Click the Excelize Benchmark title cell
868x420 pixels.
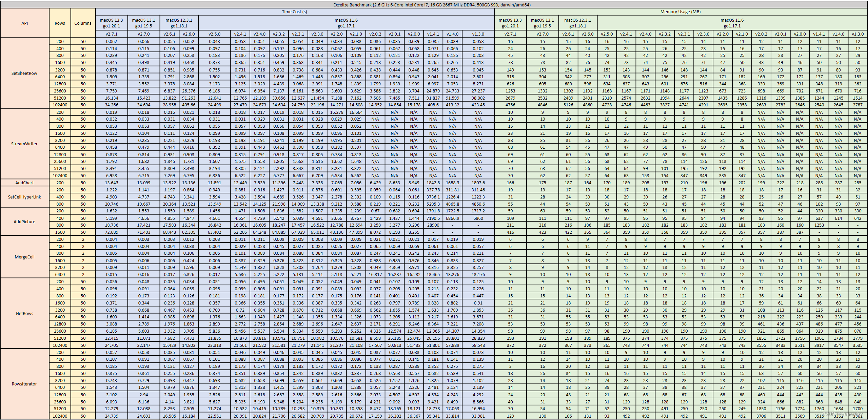(432, 5)
